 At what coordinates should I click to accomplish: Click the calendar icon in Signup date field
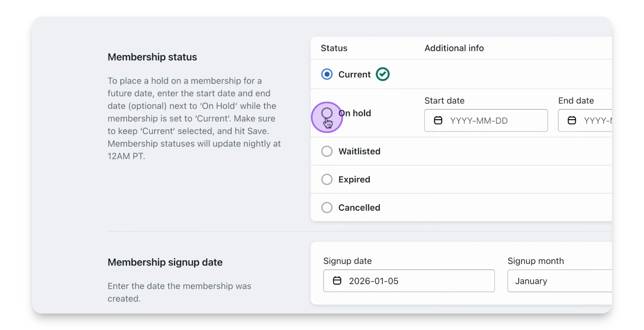pos(337,281)
